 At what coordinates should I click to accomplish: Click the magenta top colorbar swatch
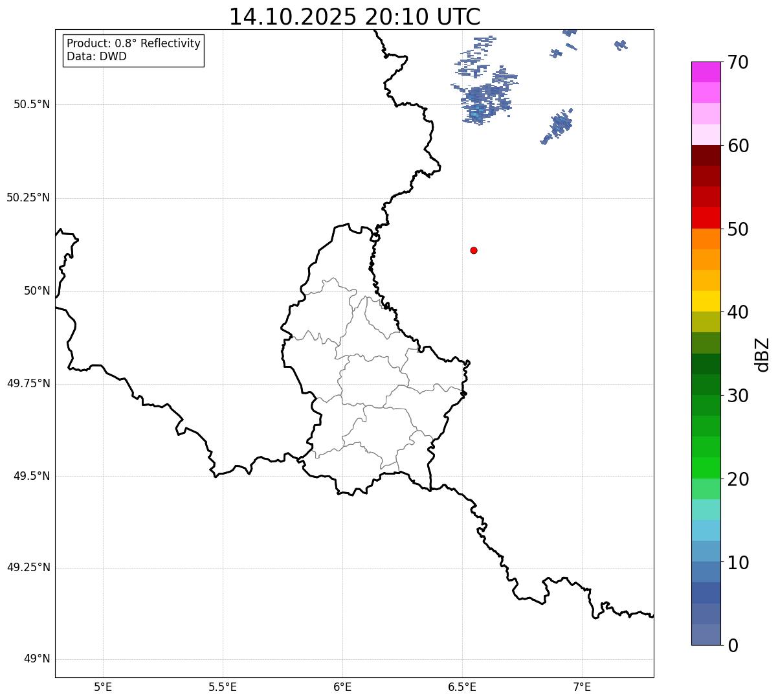pos(706,72)
